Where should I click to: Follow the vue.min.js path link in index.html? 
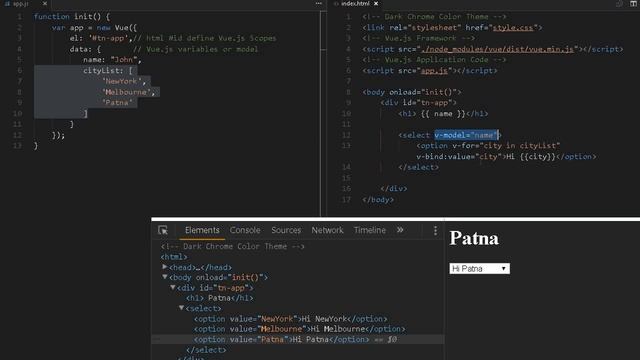pos(498,49)
